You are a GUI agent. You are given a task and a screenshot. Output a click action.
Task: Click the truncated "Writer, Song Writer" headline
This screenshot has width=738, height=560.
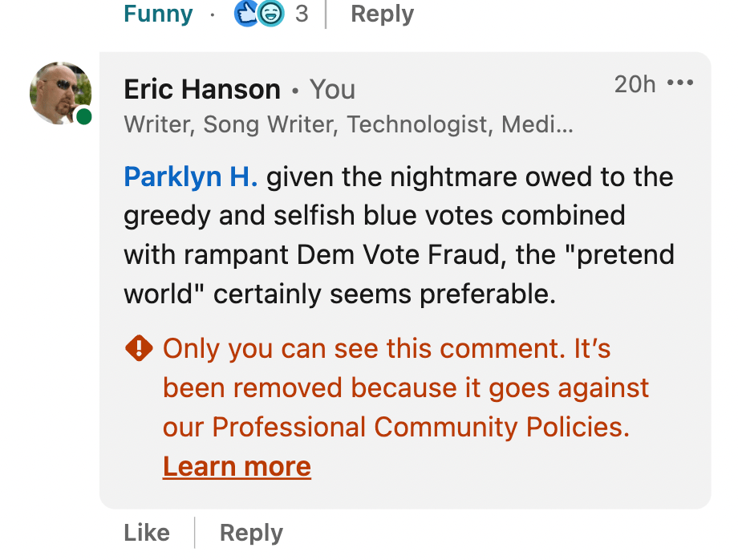[348, 125]
